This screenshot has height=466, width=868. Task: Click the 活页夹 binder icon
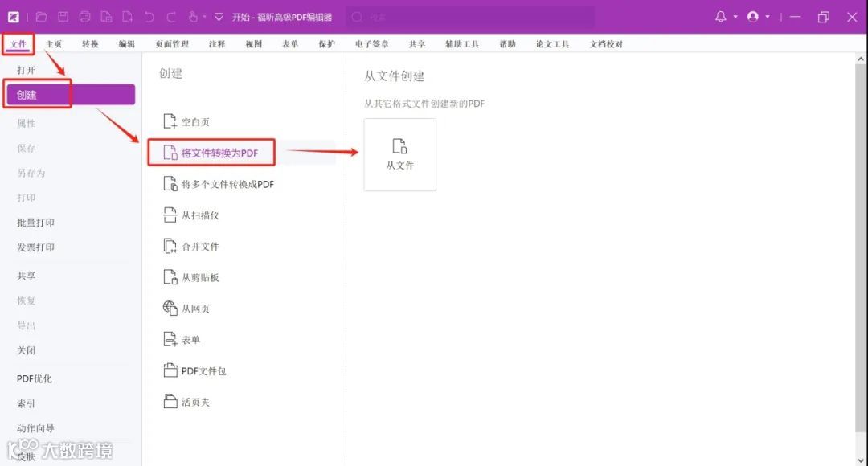point(170,401)
